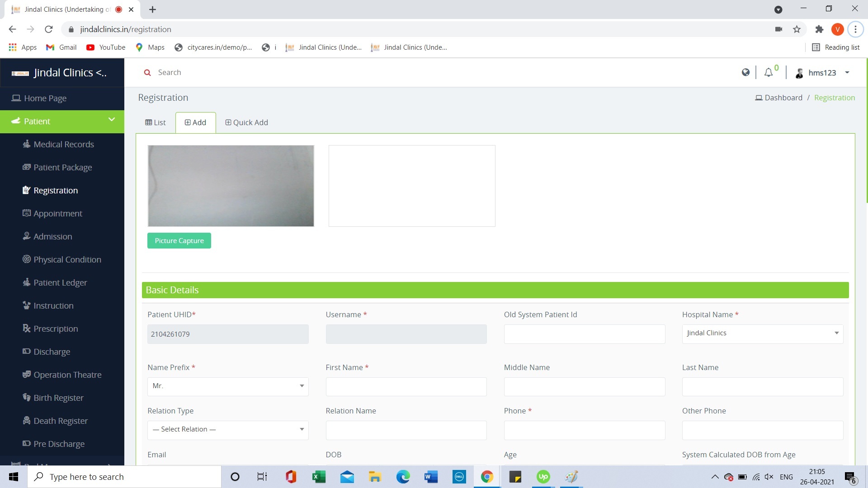The width and height of the screenshot is (868, 488).
Task: Open browser extensions puzzle icon
Action: pos(819,29)
